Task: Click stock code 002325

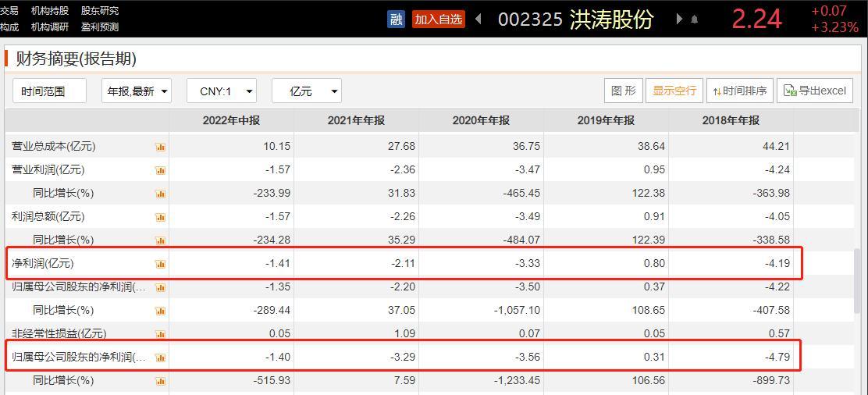Action: pyautogui.click(x=530, y=20)
